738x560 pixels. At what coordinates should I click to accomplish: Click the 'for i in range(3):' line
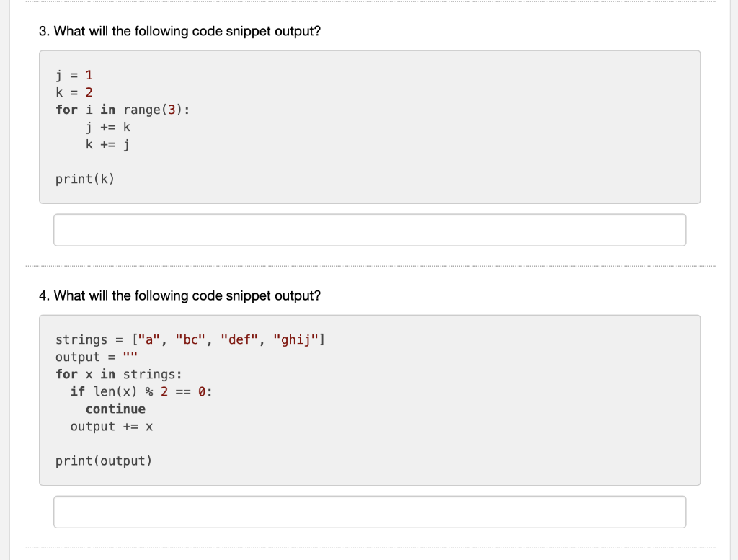pyautogui.click(x=123, y=110)
